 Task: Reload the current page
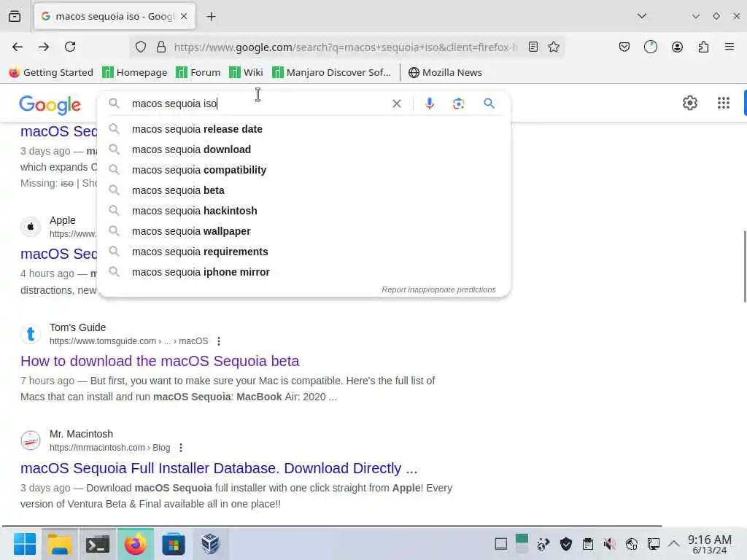70,47
